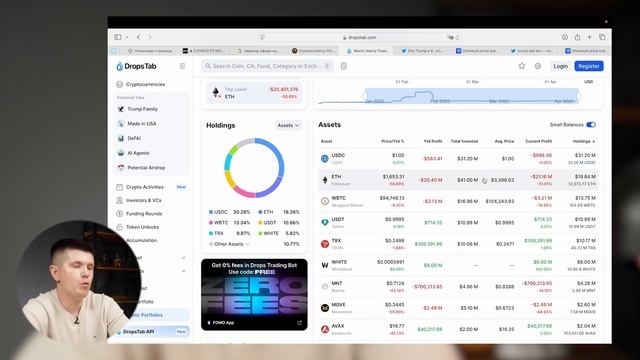
Task: Open the Made in USA tab
Action: tap(142, 124)
